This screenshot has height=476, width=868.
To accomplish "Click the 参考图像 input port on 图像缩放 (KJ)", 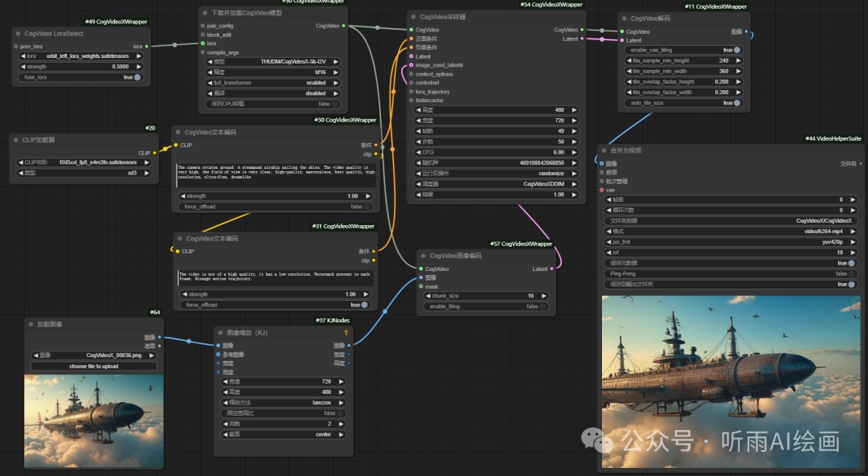I will (218, 355).
